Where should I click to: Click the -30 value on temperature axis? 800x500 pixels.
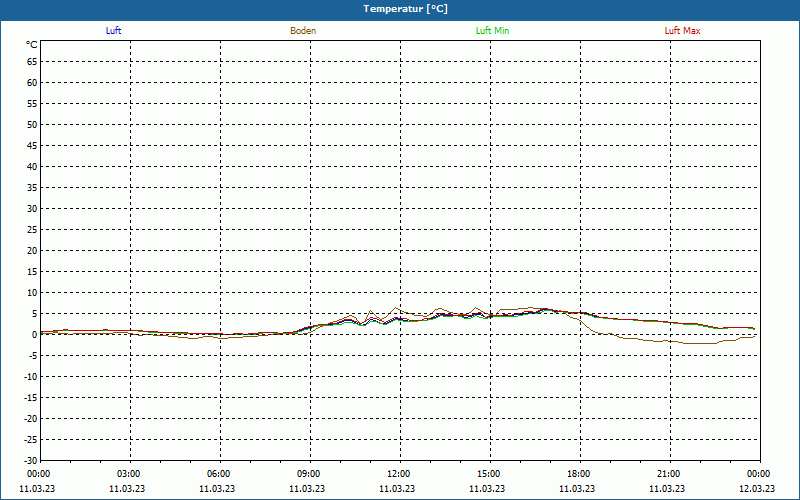pyautogui.click(x=31, y=460)
